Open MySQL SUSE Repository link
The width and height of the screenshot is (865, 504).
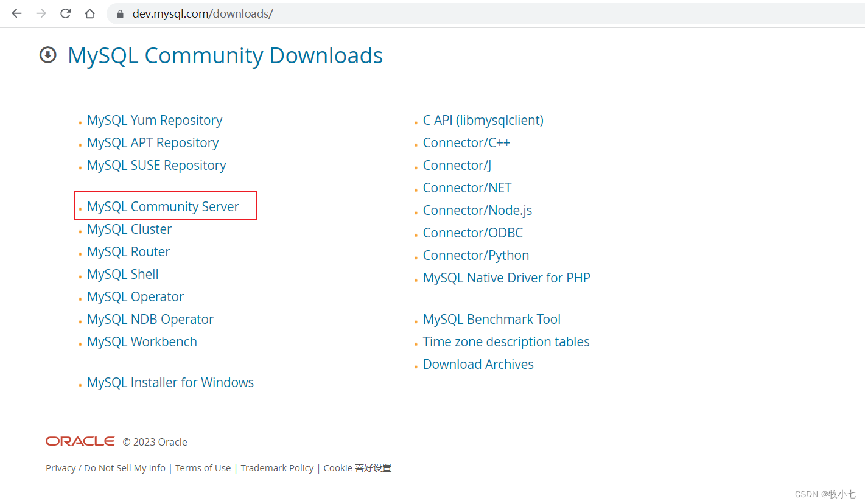pos(156,166)
